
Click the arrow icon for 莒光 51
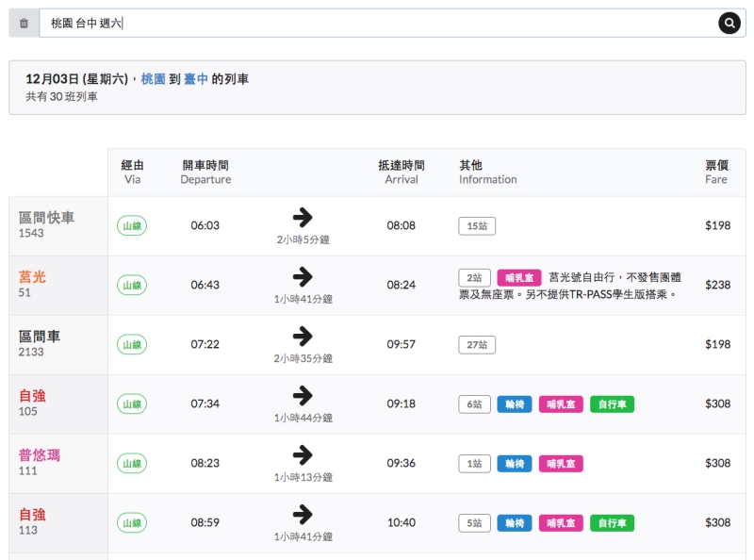(x=303, y=277)
